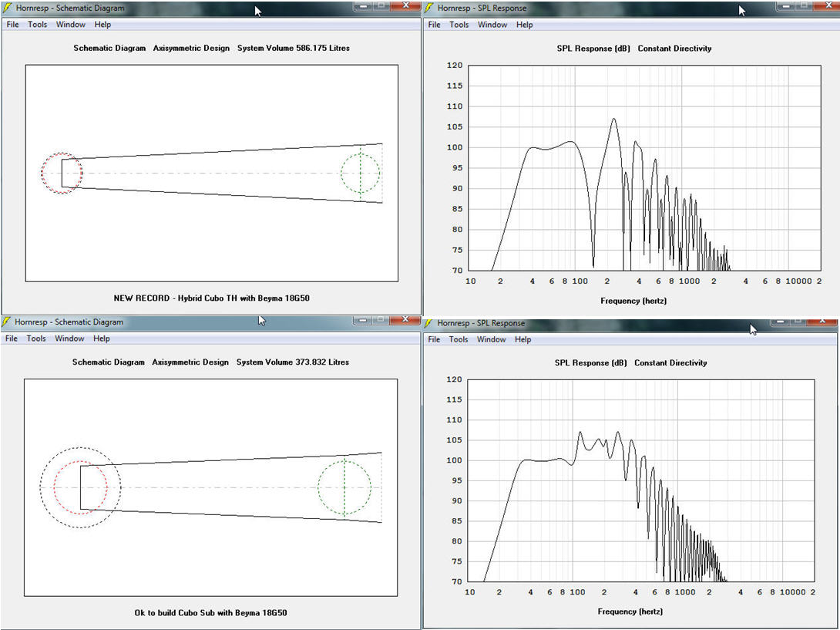Open Help menu in 586.175 Litres Schematic window
The image size is (840, 630).
(x=102, y=24)
